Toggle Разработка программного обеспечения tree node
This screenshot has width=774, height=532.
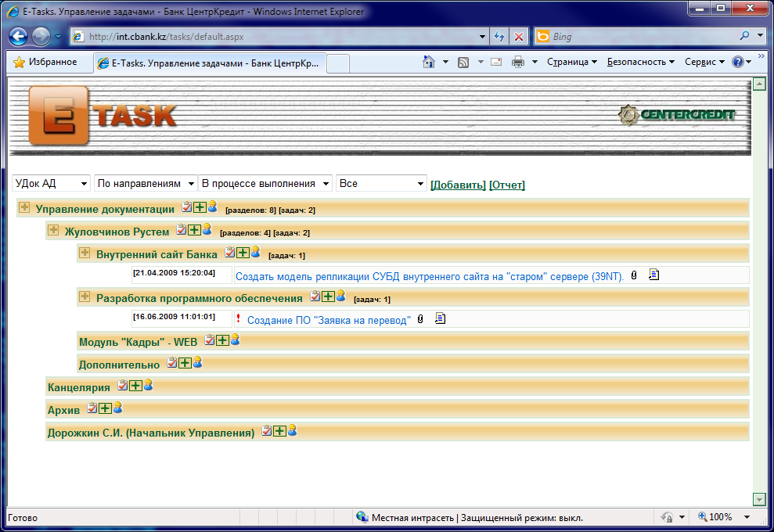(x=85, y=297)
